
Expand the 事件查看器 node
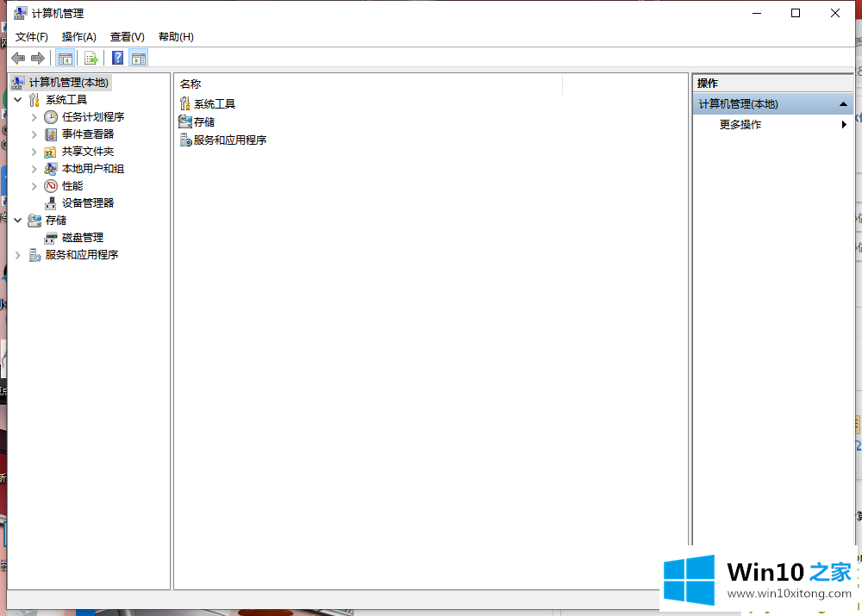point(34,134)
